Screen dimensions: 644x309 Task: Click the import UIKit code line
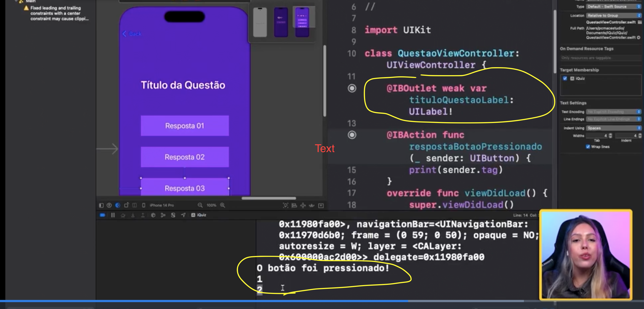[398, 30]
